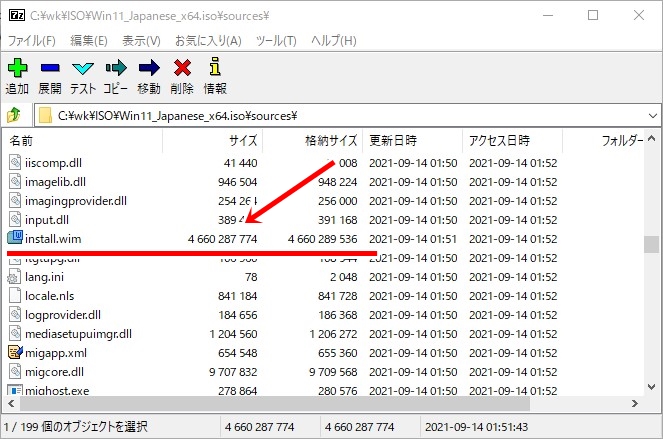This screenshot has height=439, width=663.
Task: Select the mediasetupuimgr.dll file name
Action: [x=78, y=334]
